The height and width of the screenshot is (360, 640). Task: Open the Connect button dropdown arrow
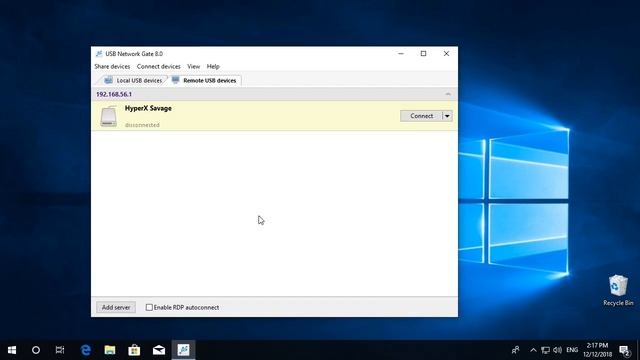tap(447, 116)
